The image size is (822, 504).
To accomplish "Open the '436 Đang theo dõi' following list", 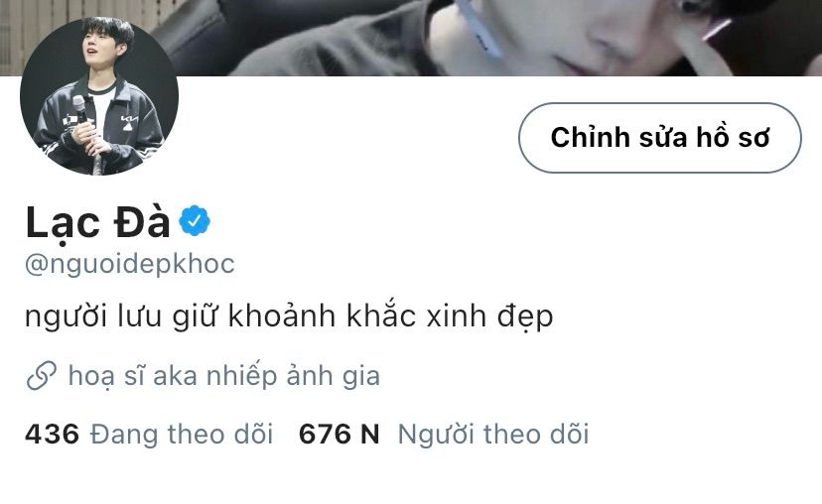I will click(x=149, y=435).
